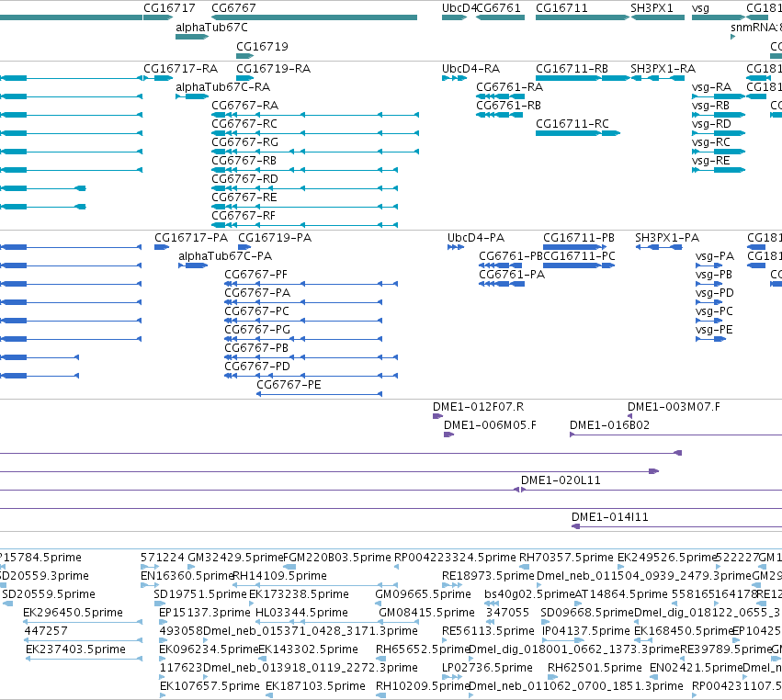
Task: Click the SH3PX1-PA protein label
Action: point(667,238)
